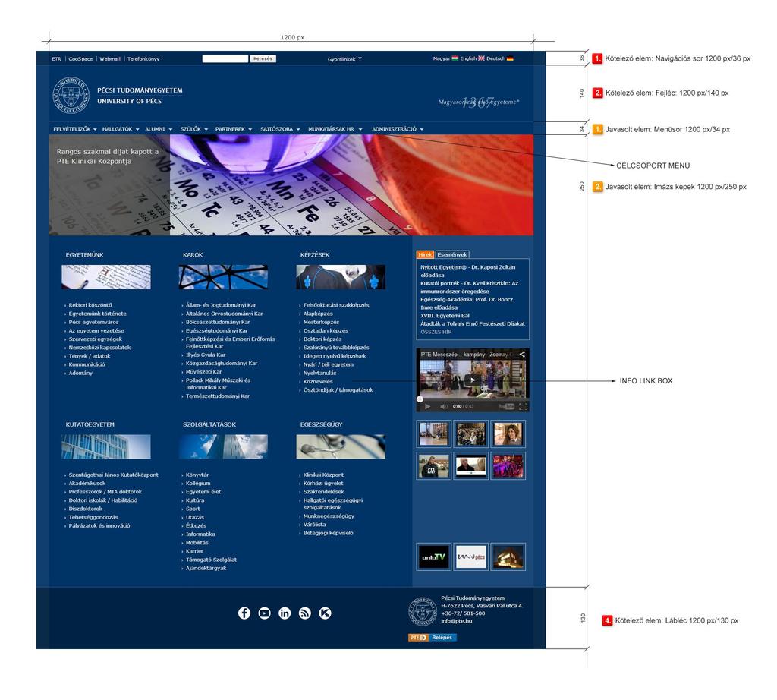Click the search input field in the top bar

pos(225,58)
